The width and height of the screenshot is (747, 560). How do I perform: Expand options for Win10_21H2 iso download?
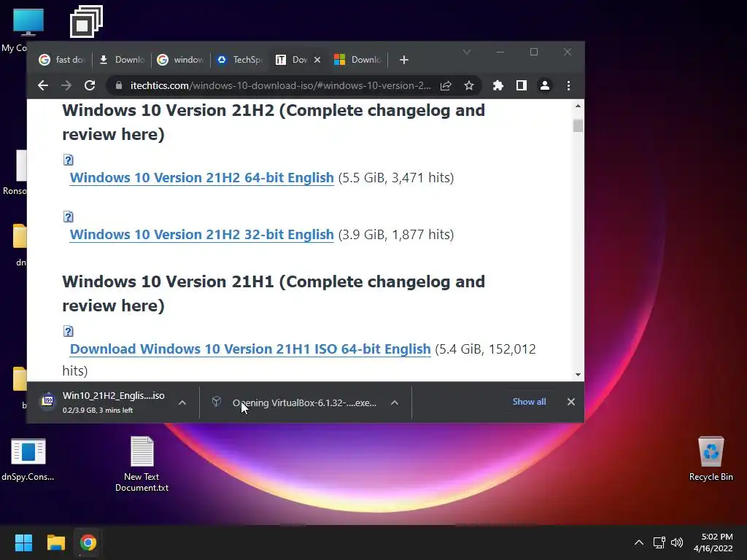(182, 402)
